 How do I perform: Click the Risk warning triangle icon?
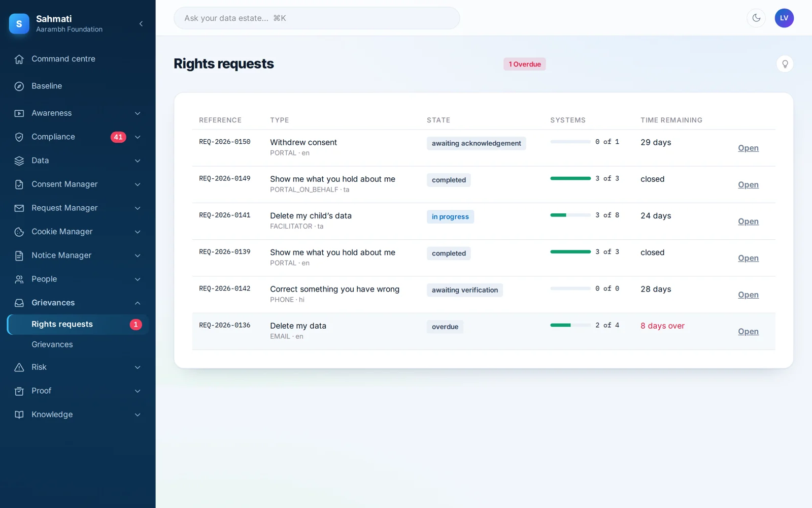pos(19,367)
